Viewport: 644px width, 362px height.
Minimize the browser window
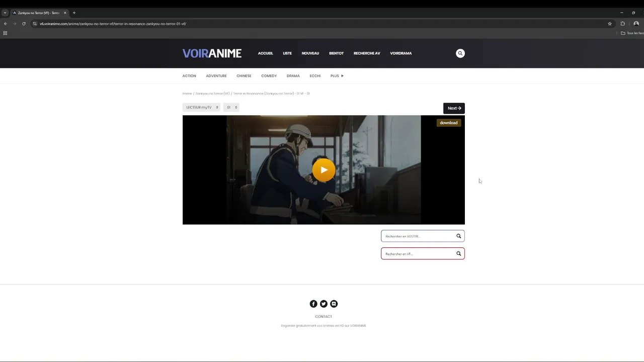tap(621, 13)
